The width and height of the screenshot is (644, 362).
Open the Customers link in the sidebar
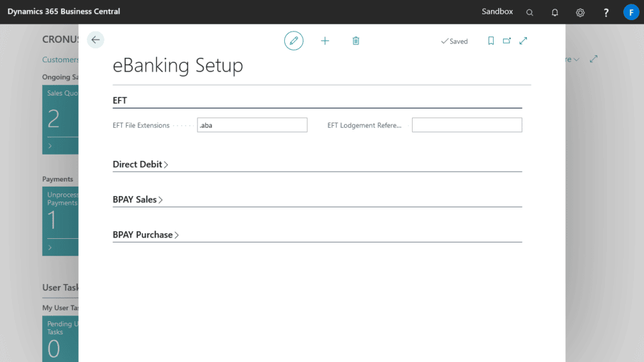60,59
